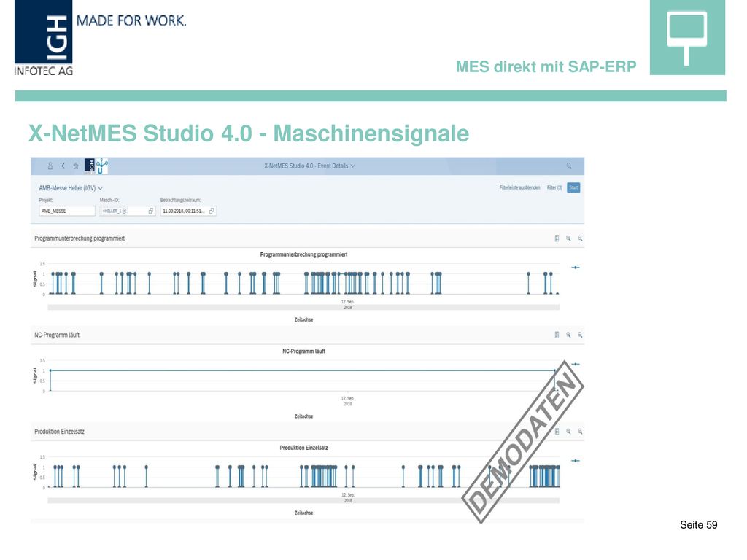Zoom in on Programmunterbrechung programmiert chart
Image resolution: width=747 pixels, height=560 pixels.
[568, 238]
